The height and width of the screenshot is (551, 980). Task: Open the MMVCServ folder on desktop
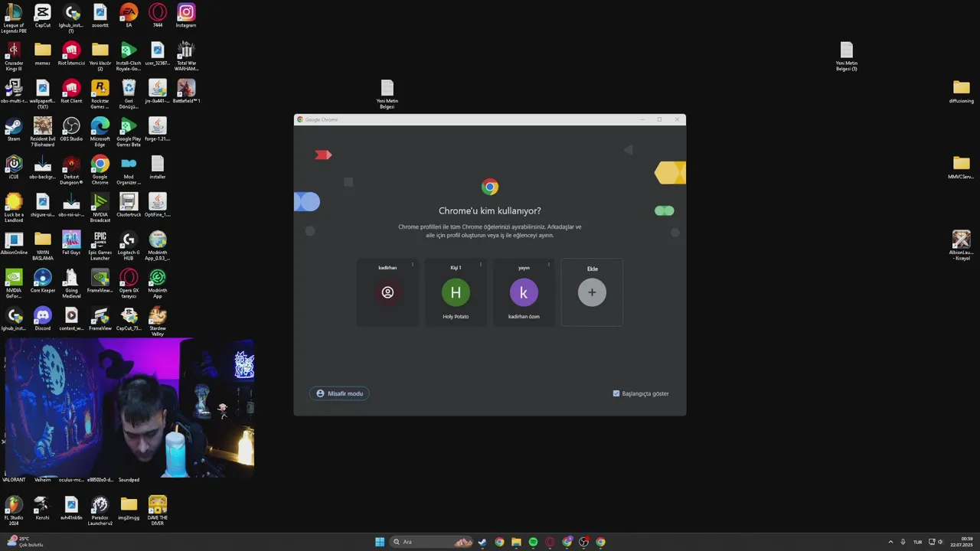click(x=962, y=167)
